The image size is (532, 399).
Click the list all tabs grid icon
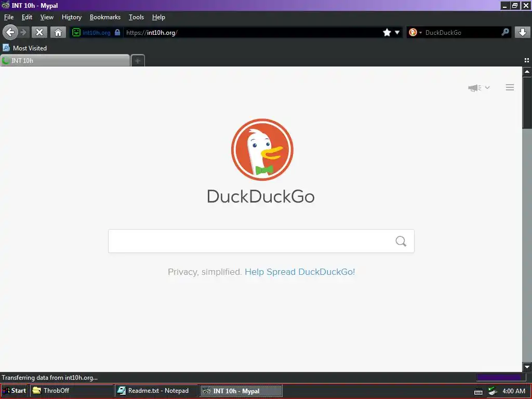click(x=527, y=60)
